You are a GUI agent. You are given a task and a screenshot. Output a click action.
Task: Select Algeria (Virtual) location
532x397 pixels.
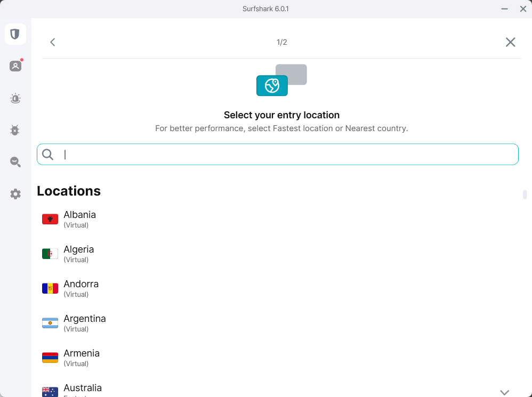pyautogui.click(x=278, y=254)
